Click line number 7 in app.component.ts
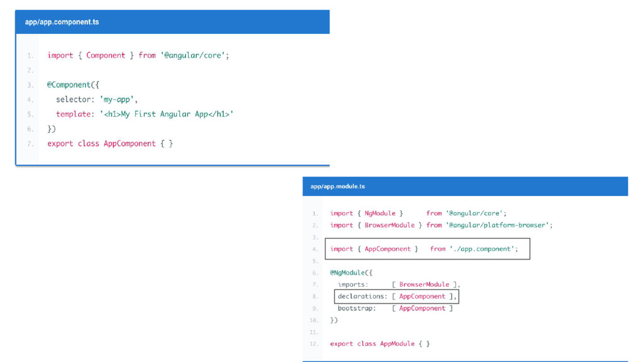Screen dimensions: 644x362 (30, 144)
